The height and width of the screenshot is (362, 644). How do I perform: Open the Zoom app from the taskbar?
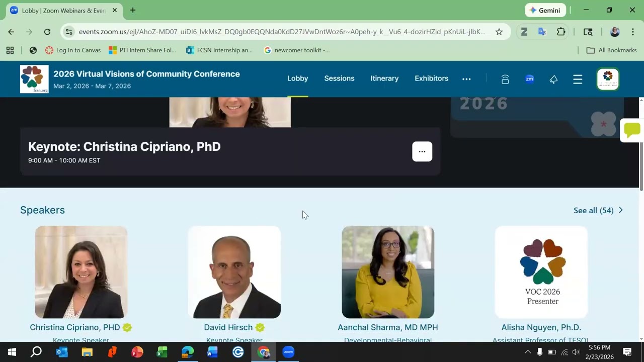pos(288,352)
